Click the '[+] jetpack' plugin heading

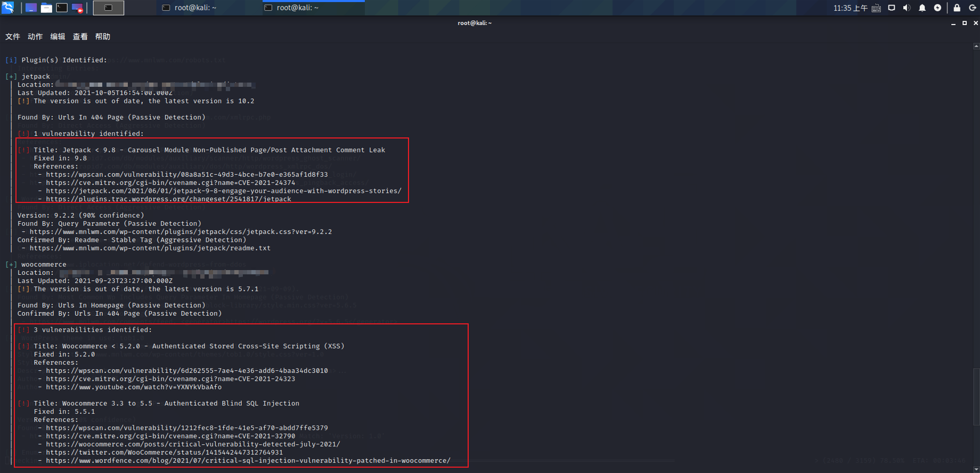(28, 77)
